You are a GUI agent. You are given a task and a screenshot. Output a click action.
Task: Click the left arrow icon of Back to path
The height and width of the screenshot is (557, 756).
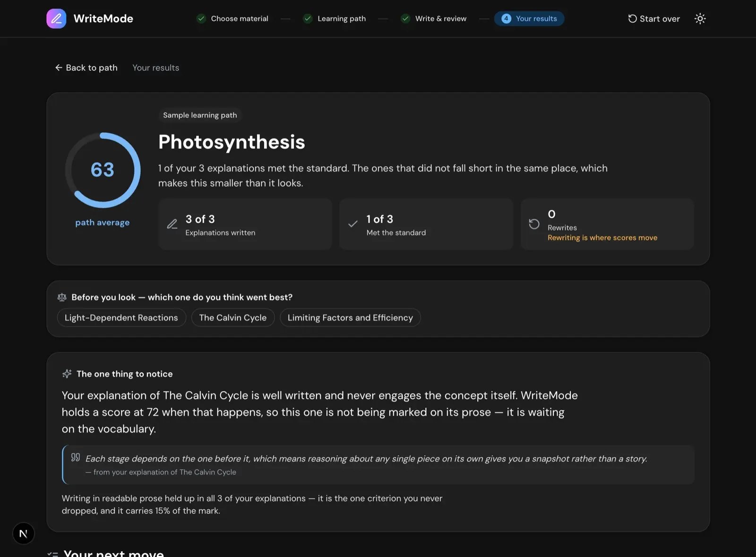(x=59, y=68)
